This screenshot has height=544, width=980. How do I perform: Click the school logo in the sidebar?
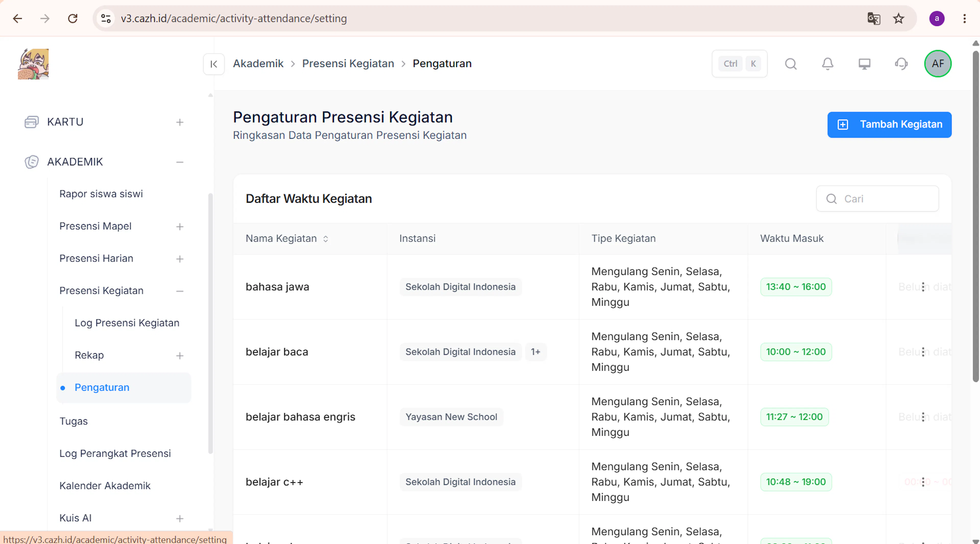[33, 64]
